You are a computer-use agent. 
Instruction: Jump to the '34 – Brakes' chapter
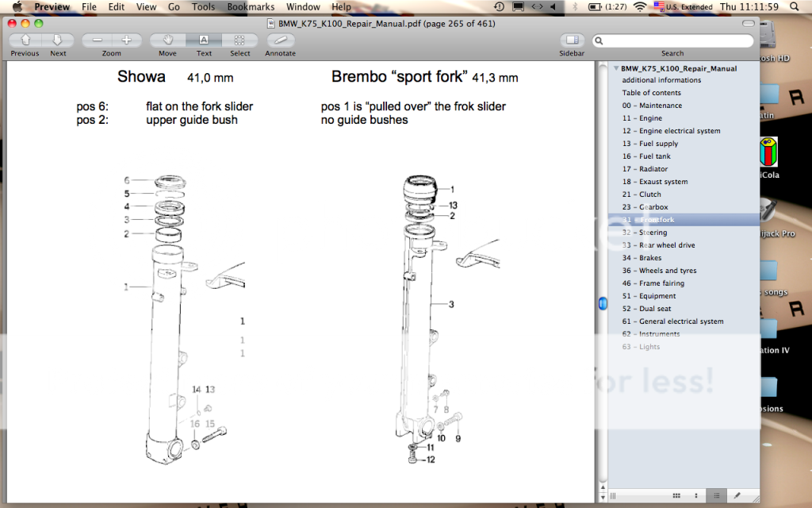649,258
